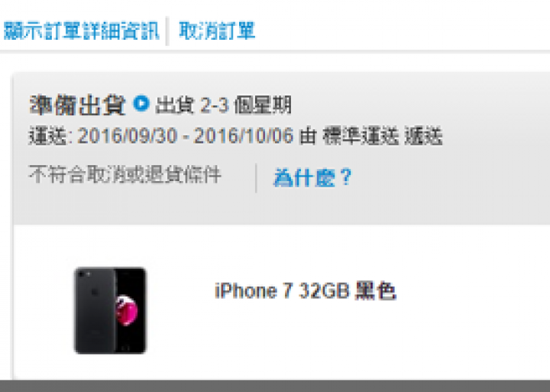Screen dimensions: 550x392
Task: Select the iPhone 7 32GB 黑色 product title
Action: [x=306, y=291]
